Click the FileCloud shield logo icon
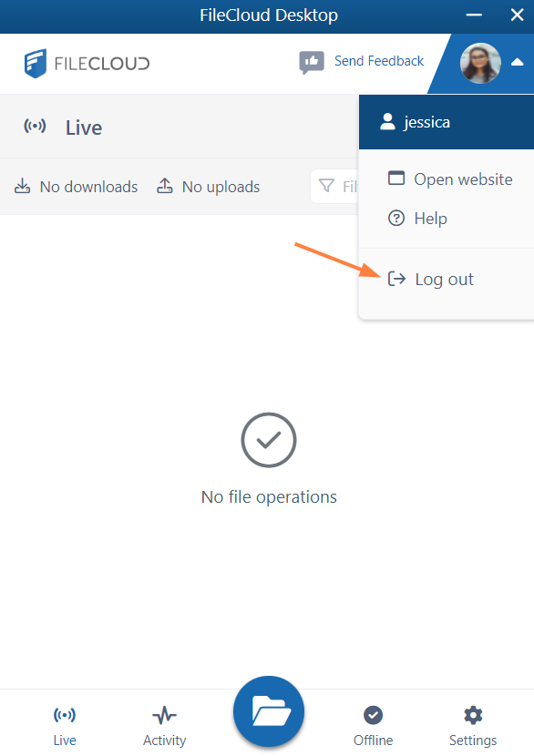This screenshot has width=534, height=756. (x=36, y=63)
